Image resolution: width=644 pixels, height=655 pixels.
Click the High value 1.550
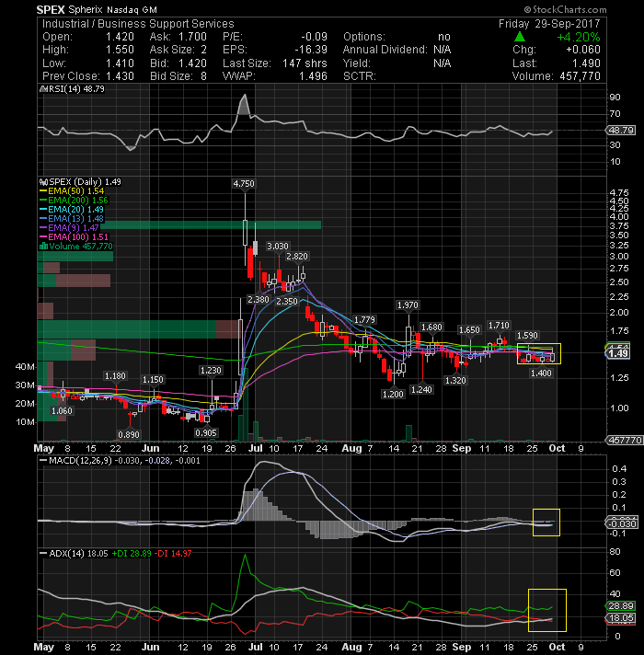click(x=120, y=50)
